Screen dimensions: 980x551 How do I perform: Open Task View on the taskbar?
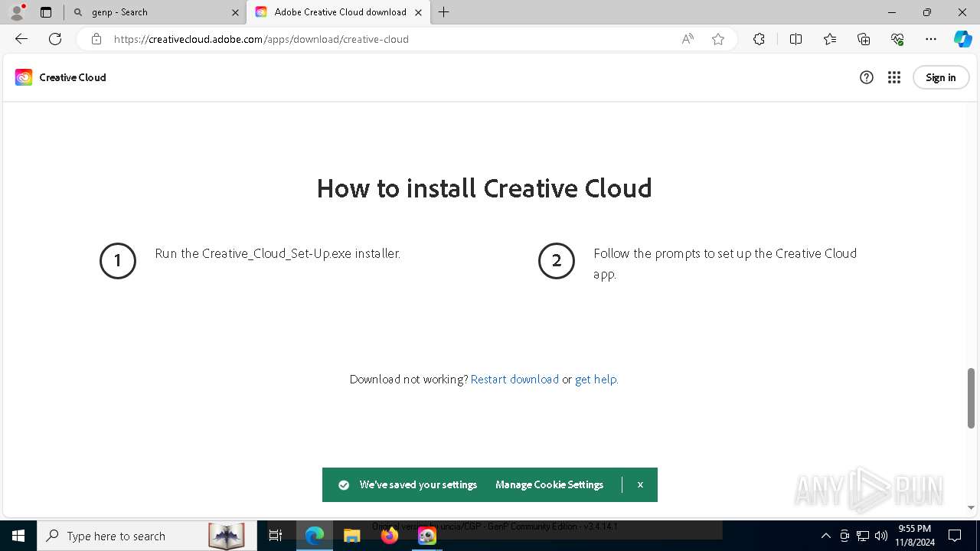click(x=276, y=536)
